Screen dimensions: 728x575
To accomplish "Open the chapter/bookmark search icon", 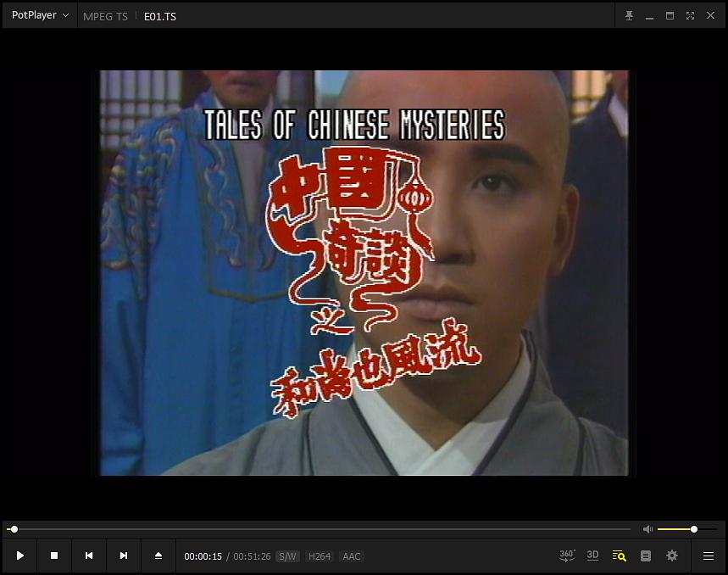I will [619, 555].
